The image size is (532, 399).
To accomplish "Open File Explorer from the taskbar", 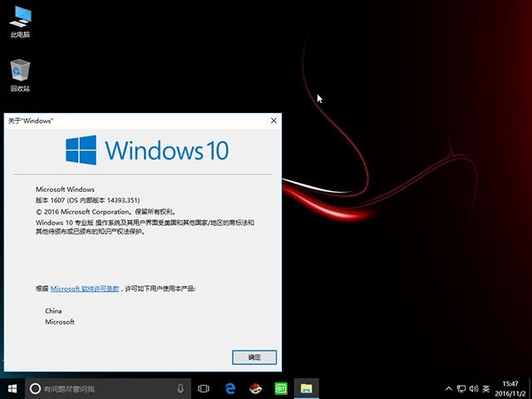I will click(x=306, y=388).
